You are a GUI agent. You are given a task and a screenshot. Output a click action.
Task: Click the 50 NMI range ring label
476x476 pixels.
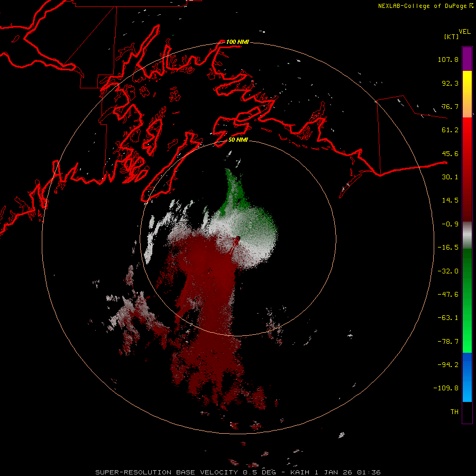(x=238, y=140)
